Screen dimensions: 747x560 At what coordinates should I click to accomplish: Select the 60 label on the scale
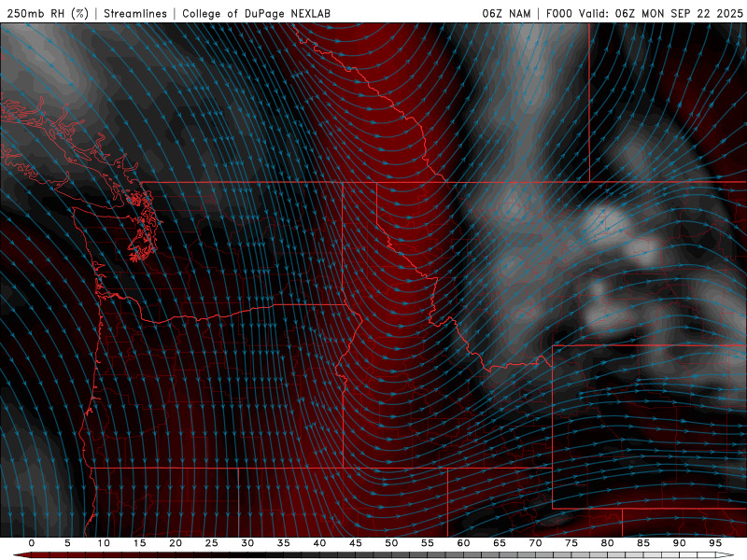tap(463, 543)
